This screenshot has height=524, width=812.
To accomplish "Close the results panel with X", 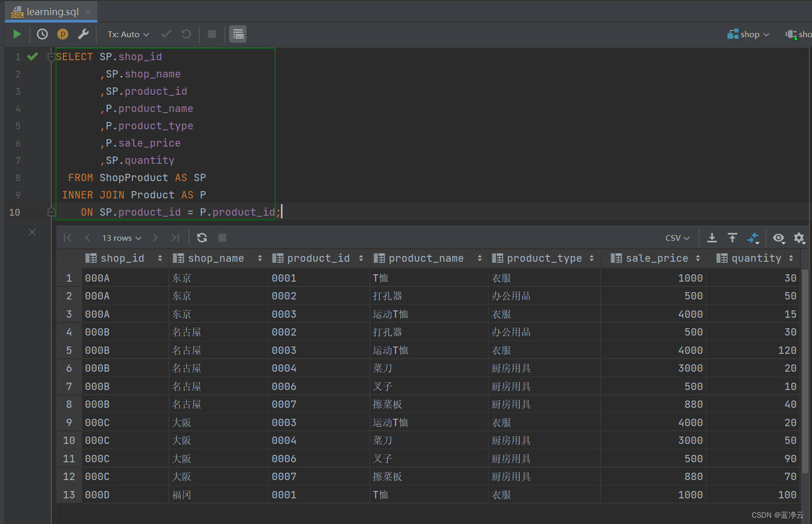I will (x=32, y=232).
